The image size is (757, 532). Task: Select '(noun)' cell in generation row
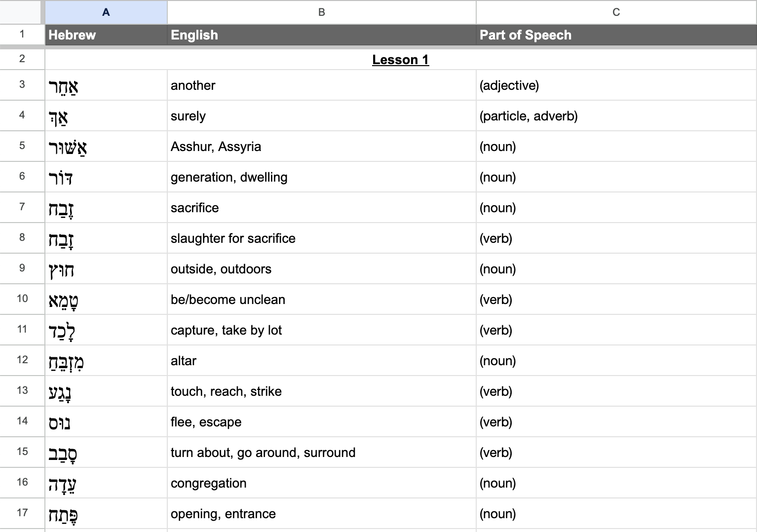[x=616, y=177]
